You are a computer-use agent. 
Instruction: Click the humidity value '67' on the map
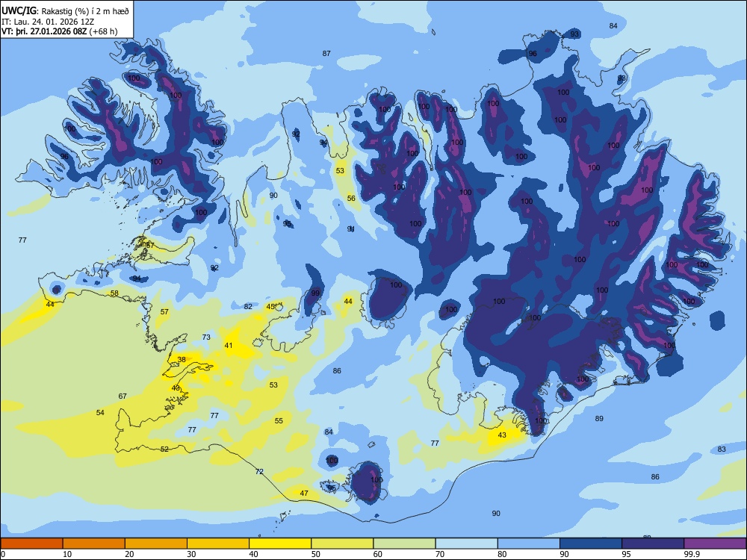click(123, 396)
